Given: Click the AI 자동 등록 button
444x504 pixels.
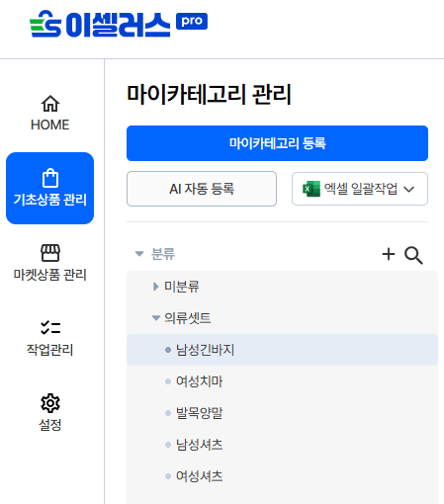Looking at the screenshot, I should click(x=202, y=189).
